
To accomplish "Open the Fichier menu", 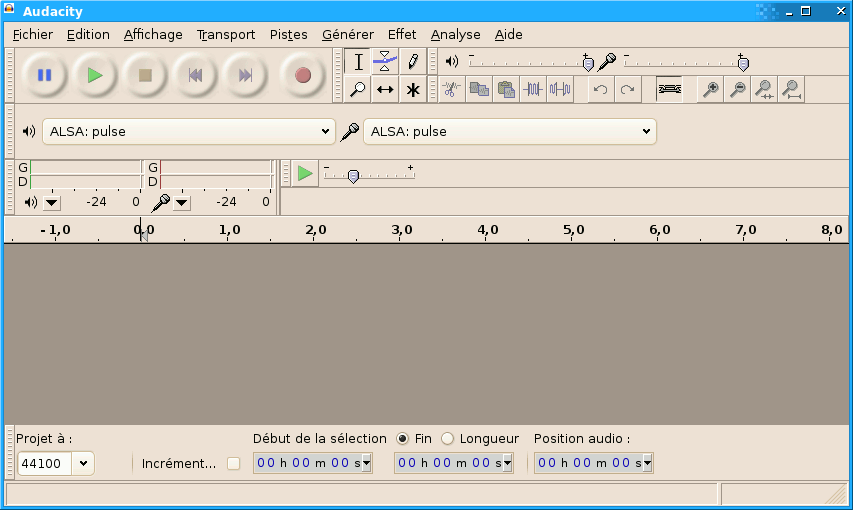I will coord(33,35).
